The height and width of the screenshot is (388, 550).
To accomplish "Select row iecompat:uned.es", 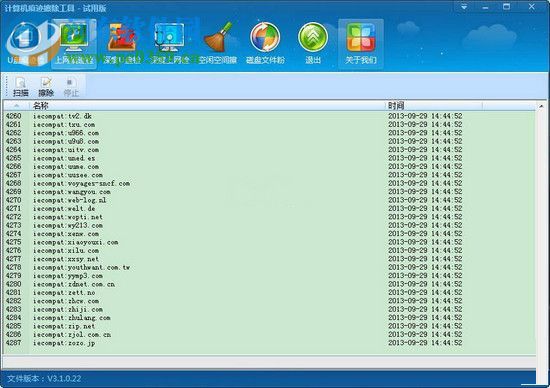I will pos(269,158).
